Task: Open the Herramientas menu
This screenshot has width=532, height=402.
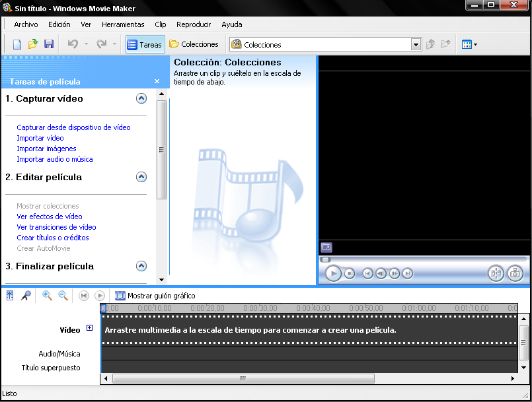Action: click(x=123, y=24)
